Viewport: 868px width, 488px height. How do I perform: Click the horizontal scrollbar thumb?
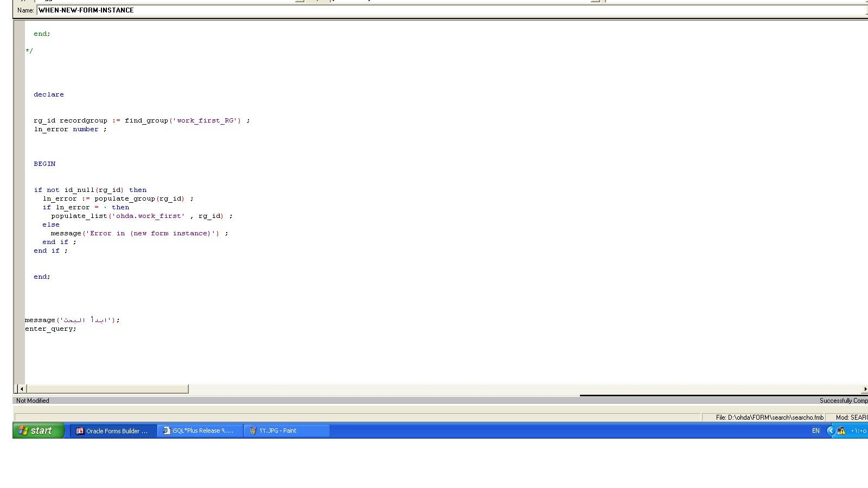pos(107,389)
